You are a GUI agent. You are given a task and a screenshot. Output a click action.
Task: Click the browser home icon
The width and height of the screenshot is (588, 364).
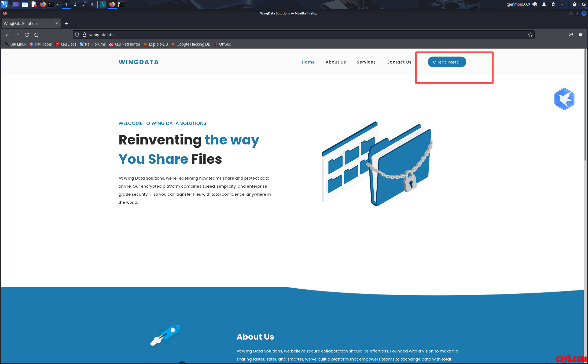point(36,35)
